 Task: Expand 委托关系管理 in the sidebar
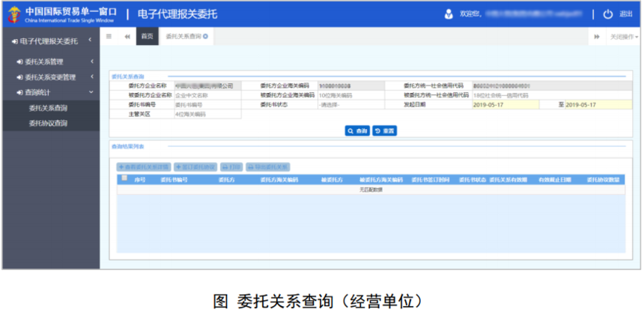(49, 61)
